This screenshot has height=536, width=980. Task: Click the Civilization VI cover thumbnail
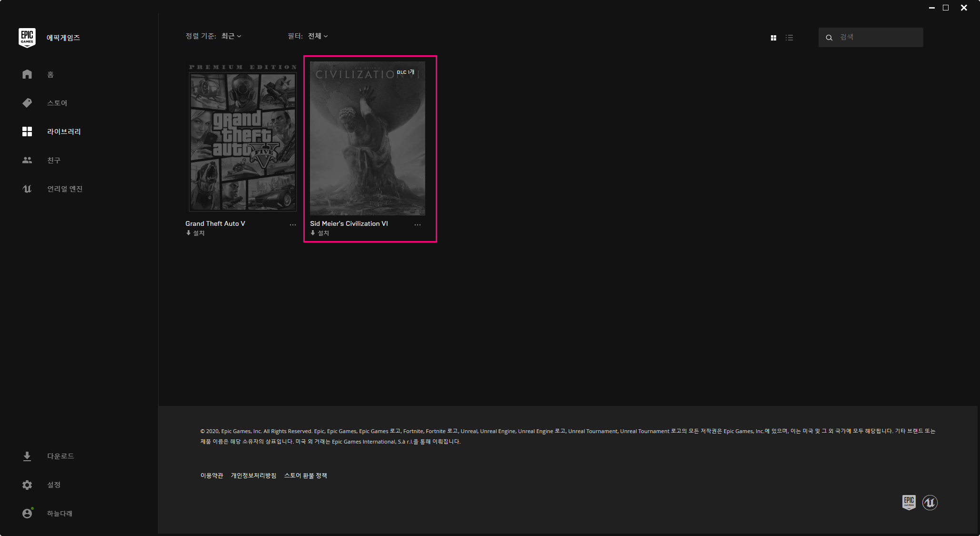click(x=367, y=138)
